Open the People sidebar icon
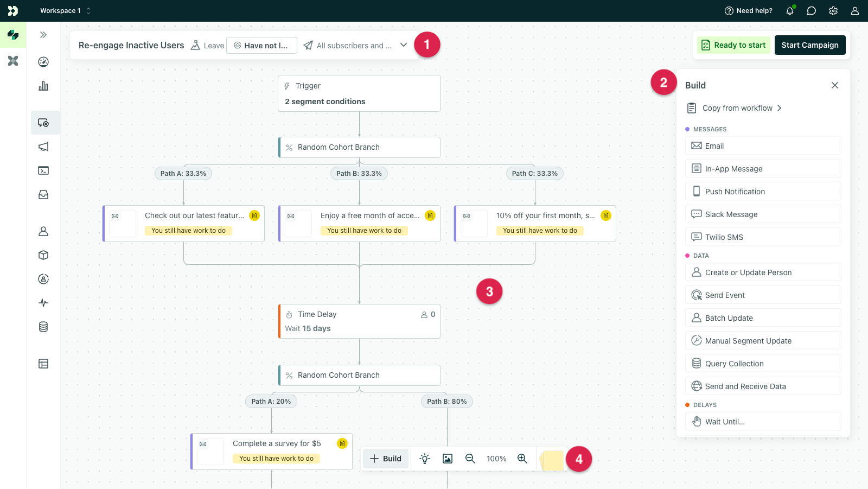Viewport: 868px width, 489px height. click(x=43, y=231)
